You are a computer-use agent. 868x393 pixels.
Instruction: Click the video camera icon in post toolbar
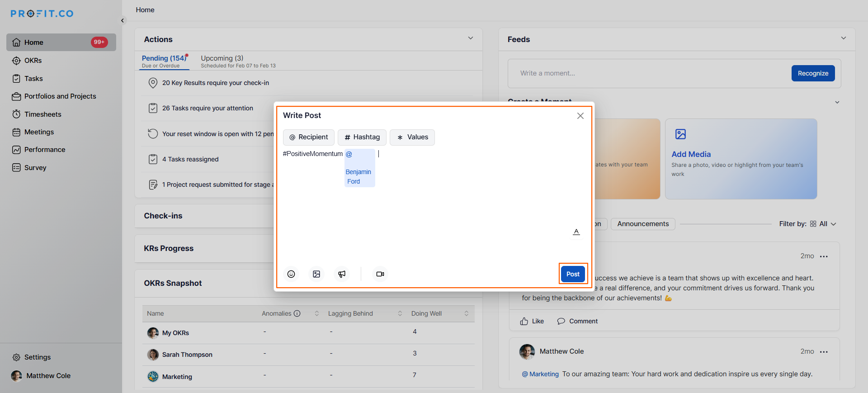[380, 274]
